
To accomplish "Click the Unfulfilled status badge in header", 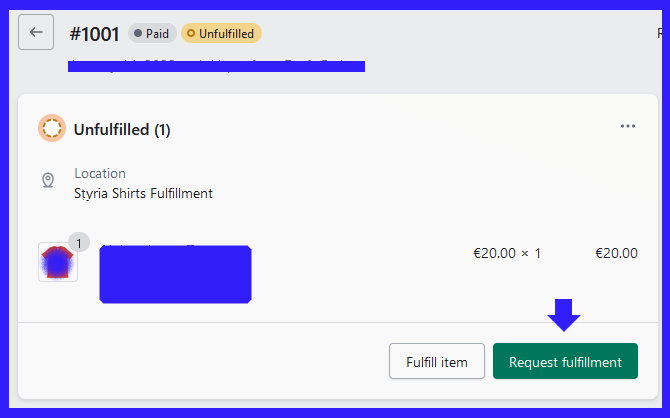I will coord(221,33).
